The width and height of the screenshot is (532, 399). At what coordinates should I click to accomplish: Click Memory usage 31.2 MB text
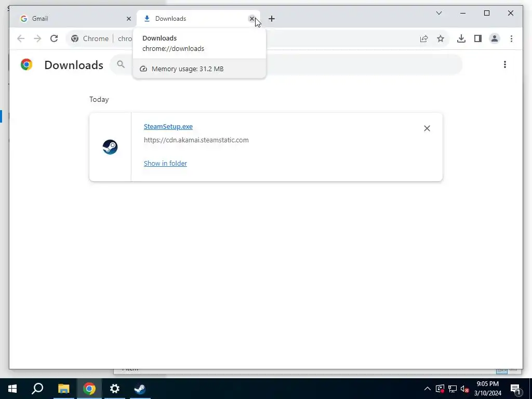tap(188, 69)
